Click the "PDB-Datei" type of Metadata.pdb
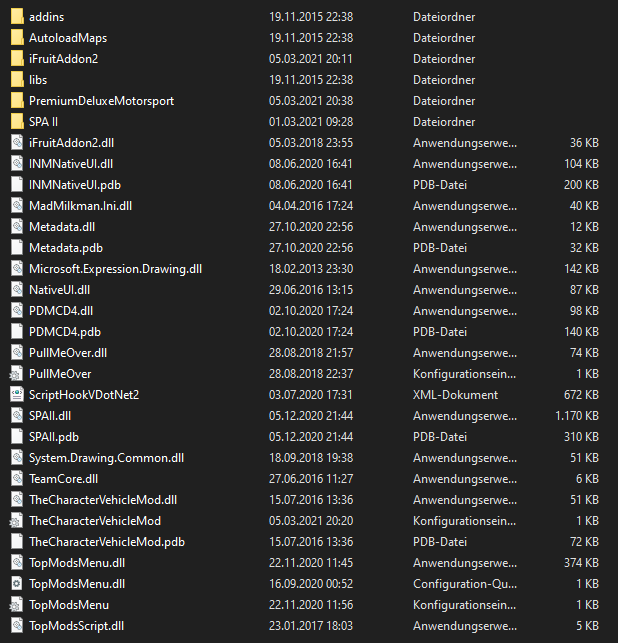This screenshot has width=618, height=643. pyautogui.click(x=440, y=248)
